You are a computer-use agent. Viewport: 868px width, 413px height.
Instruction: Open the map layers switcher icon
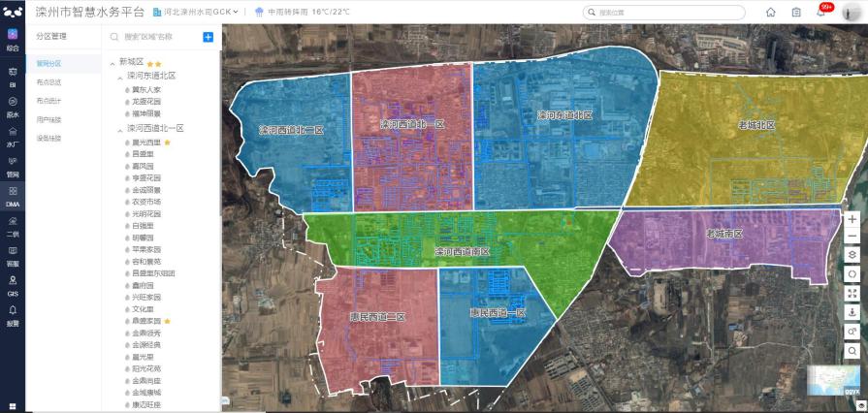click(852, 255)
